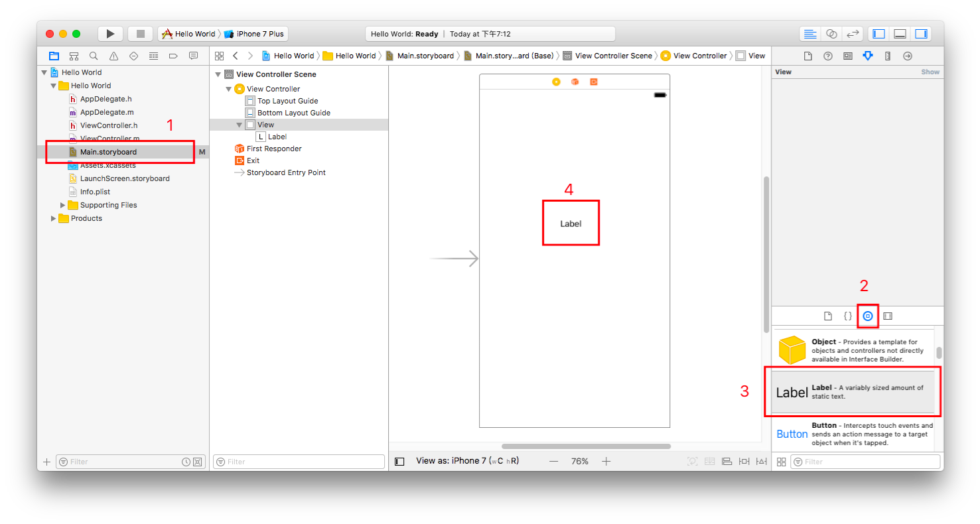
Task: Go forward in editor history
Action: coord(250,56)
